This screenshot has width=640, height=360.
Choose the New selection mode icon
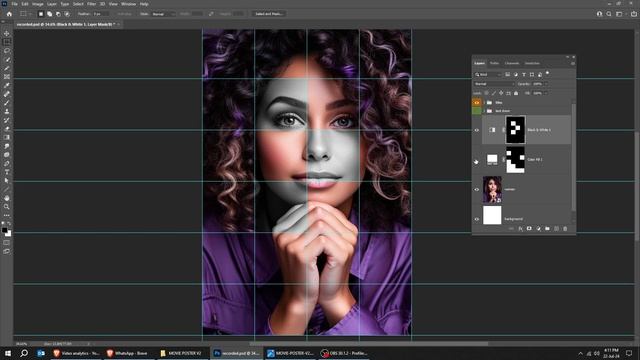click(41, 14)
